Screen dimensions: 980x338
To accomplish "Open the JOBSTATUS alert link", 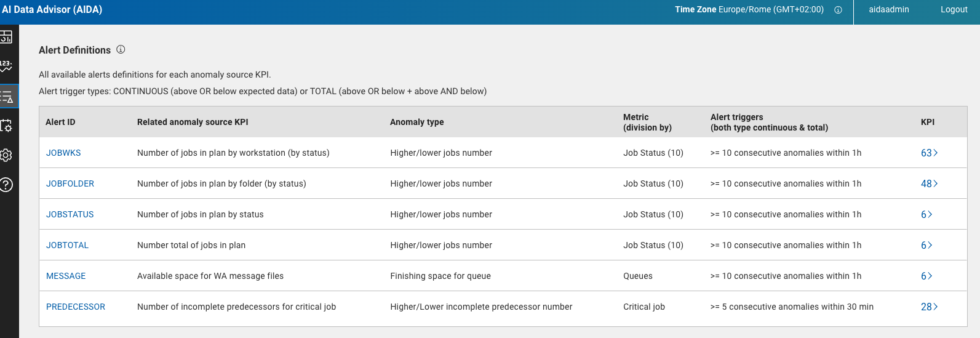I will click(x=70, y=214).
